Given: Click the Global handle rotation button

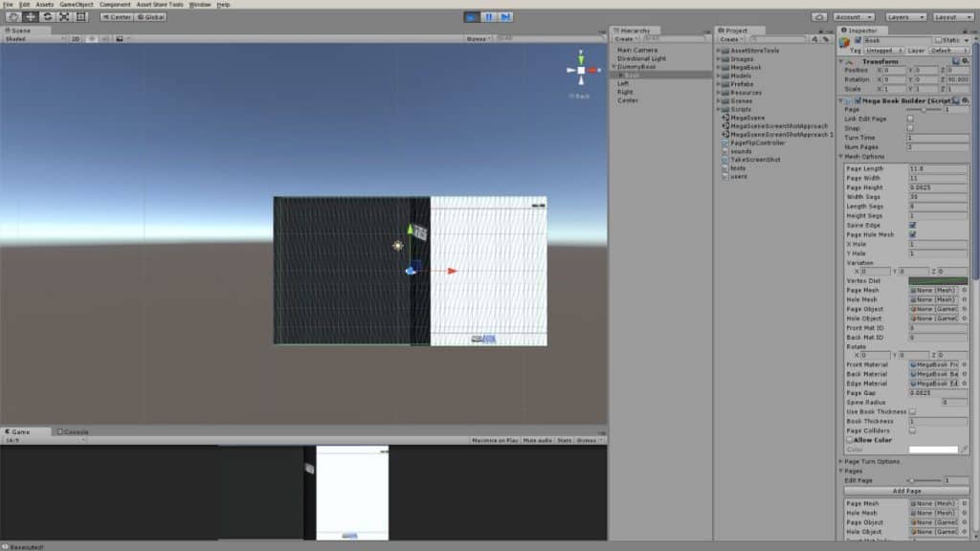Looking at the screenshot, I should pyautogui.click(x=150, y=17).
